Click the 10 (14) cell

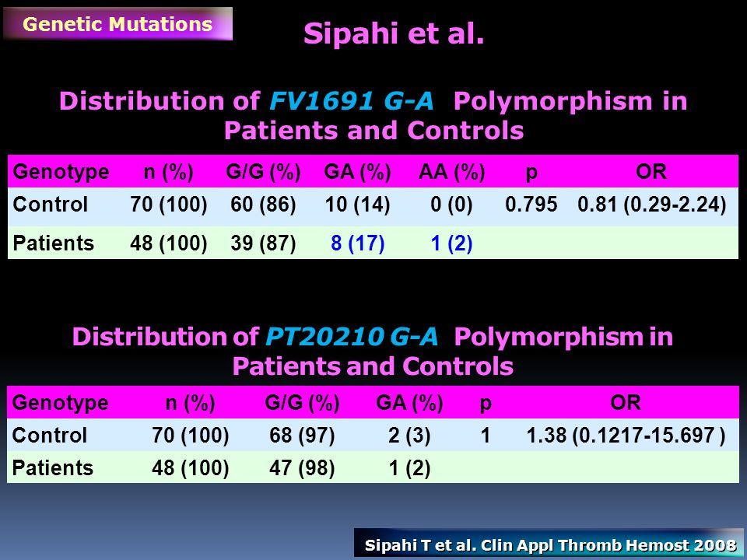pos(357,205)
